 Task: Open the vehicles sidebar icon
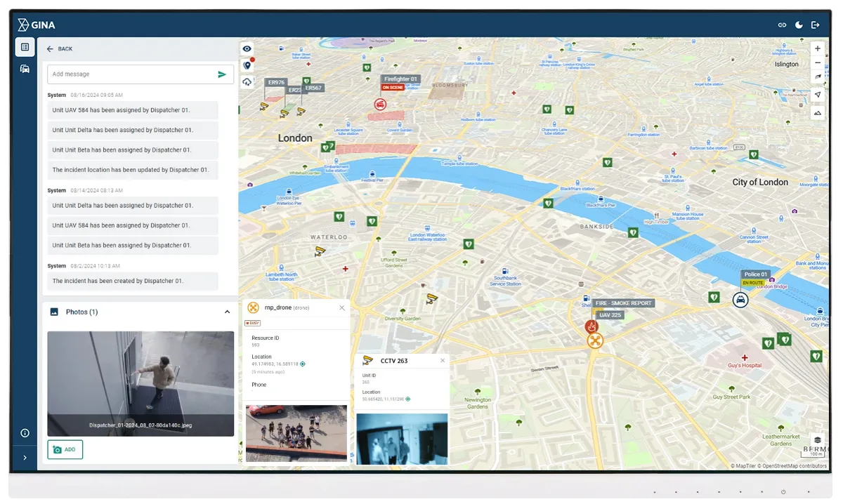point(25,69)
